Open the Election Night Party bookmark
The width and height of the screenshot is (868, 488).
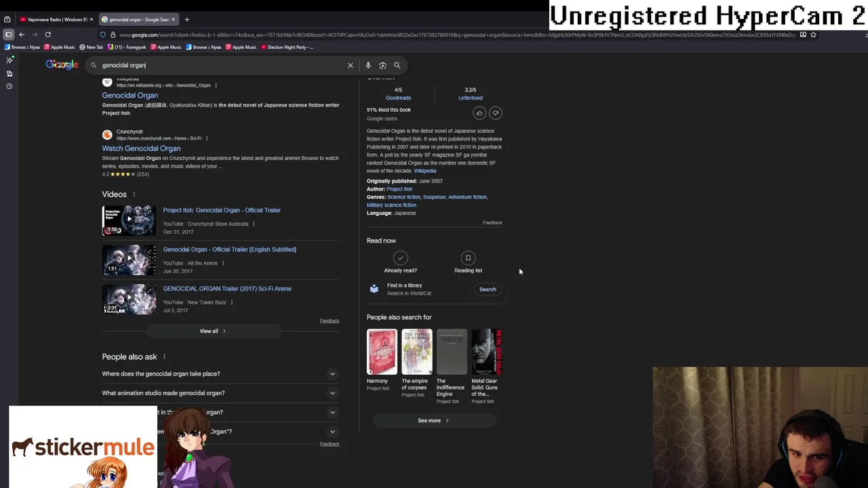click(287, 47)
